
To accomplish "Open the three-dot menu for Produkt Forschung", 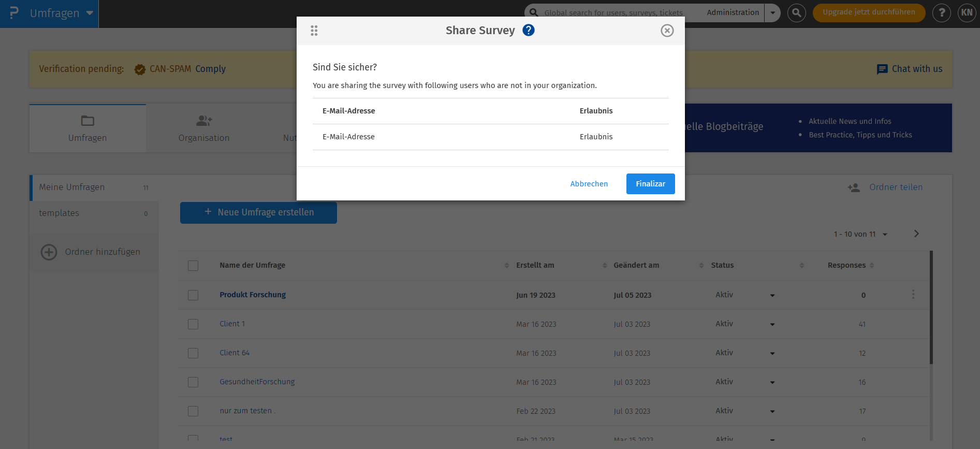I will pos(913,294).
